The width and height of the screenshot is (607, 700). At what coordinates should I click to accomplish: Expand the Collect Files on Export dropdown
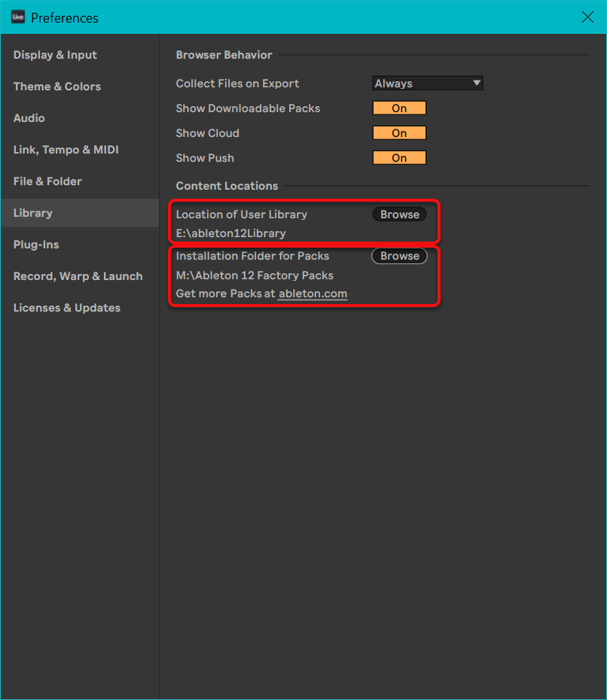coord(427,84)
